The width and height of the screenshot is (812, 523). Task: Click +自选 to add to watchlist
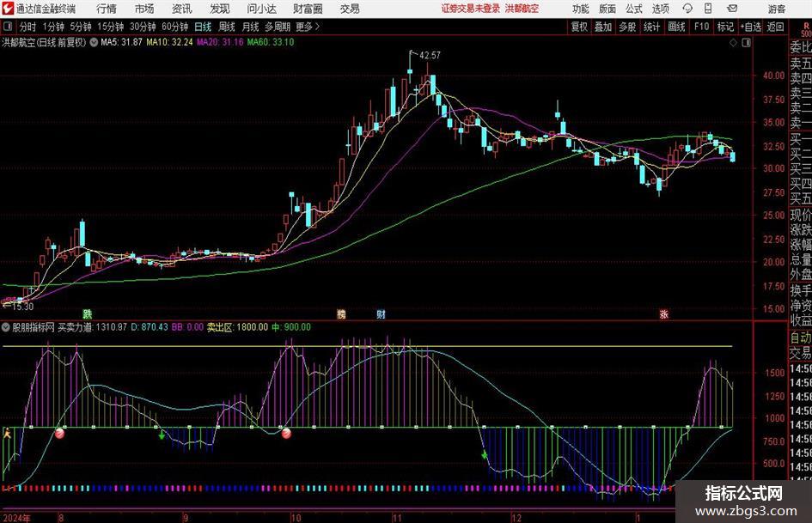(751, 27)
